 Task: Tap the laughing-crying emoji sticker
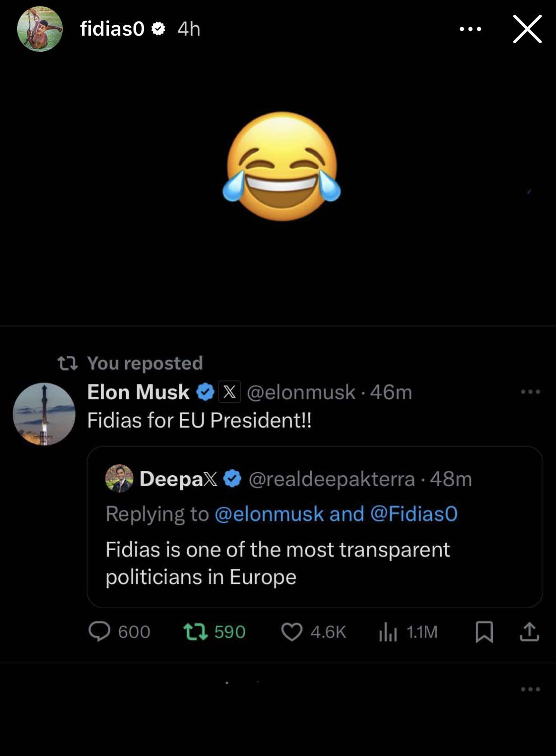[x=282, y=166]
